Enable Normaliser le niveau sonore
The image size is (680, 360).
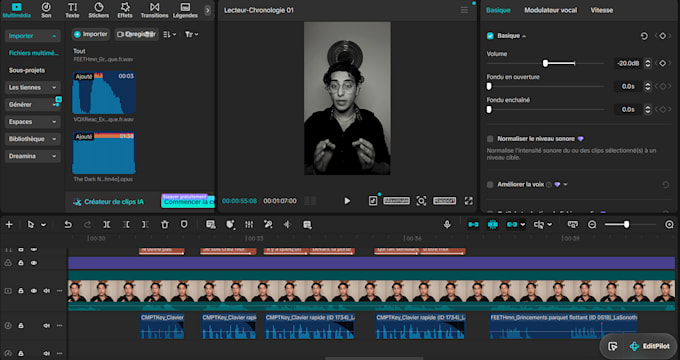(490, 139)
